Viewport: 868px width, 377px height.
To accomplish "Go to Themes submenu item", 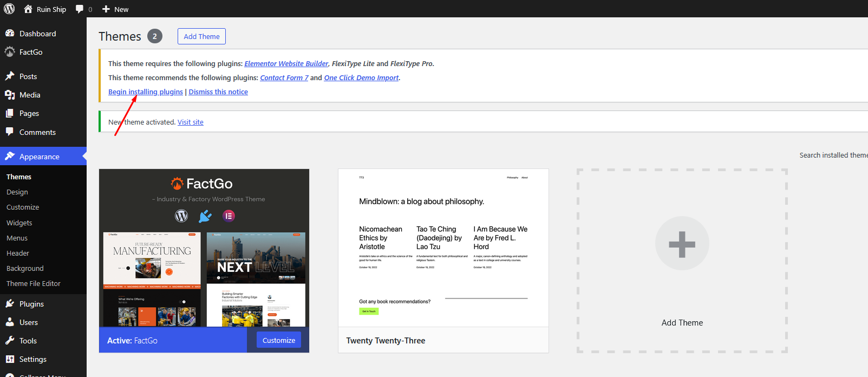I will point(19,177).
